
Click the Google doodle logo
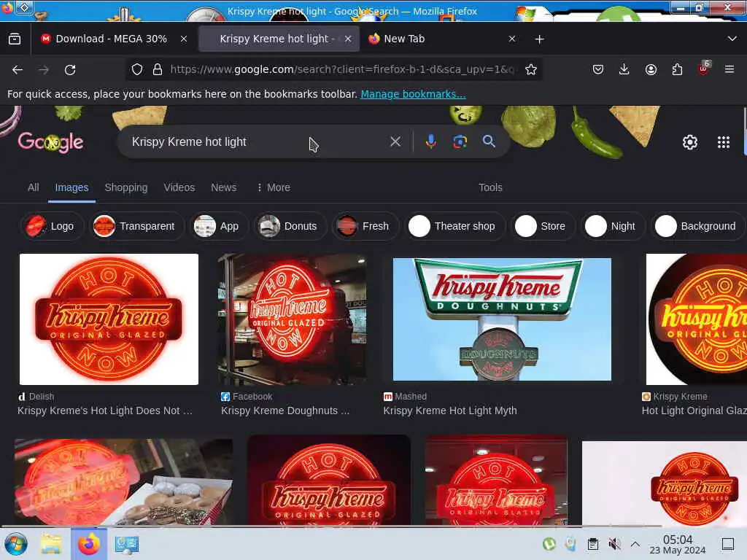(x=50, y=142)
